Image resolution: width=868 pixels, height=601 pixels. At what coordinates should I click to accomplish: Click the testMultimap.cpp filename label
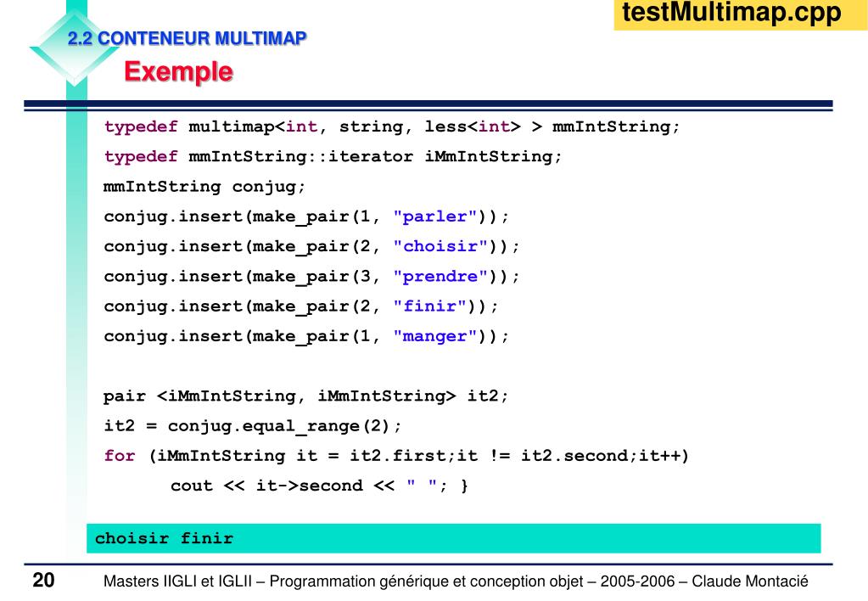pos(731,14)
